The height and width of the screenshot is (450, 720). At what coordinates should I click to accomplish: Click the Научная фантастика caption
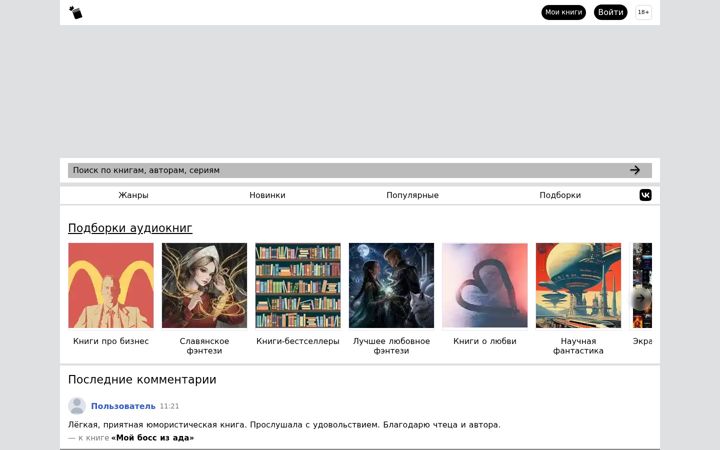coord(578,346)
